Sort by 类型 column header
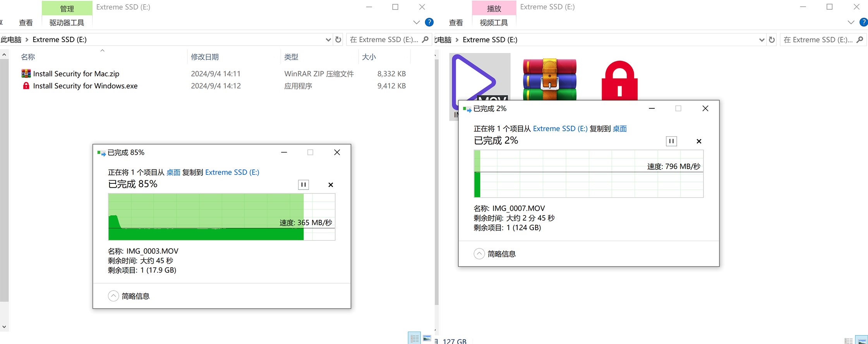 [291, 57]
